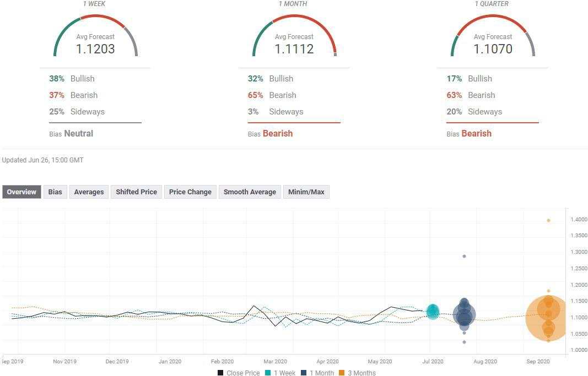Click the 1 Month gauge value 1.1112
The image size is (588, 376).
294,49
